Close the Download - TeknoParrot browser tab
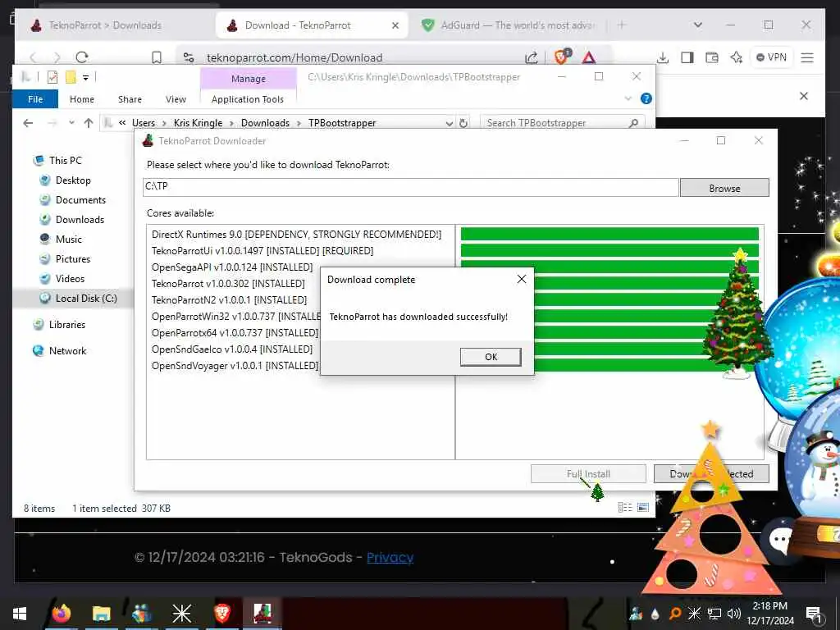Image resolution: width=840 pixels, height=630 pixels. pos(395,25)
